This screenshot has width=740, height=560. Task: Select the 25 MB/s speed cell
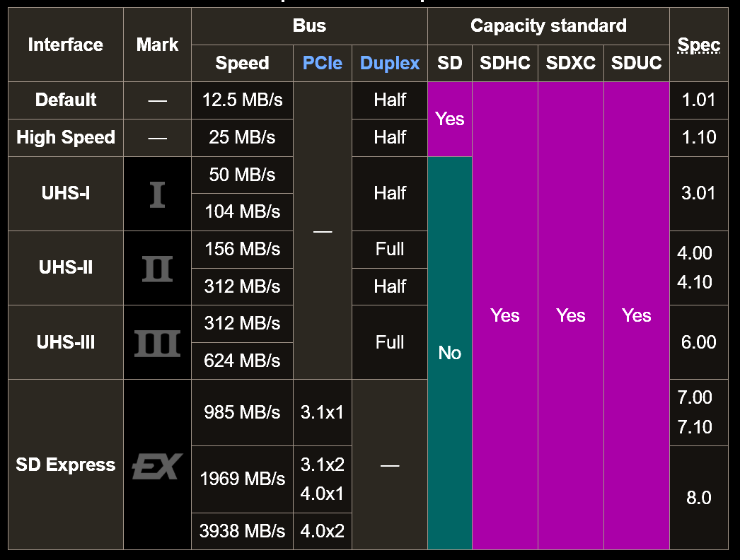point(242,137)
